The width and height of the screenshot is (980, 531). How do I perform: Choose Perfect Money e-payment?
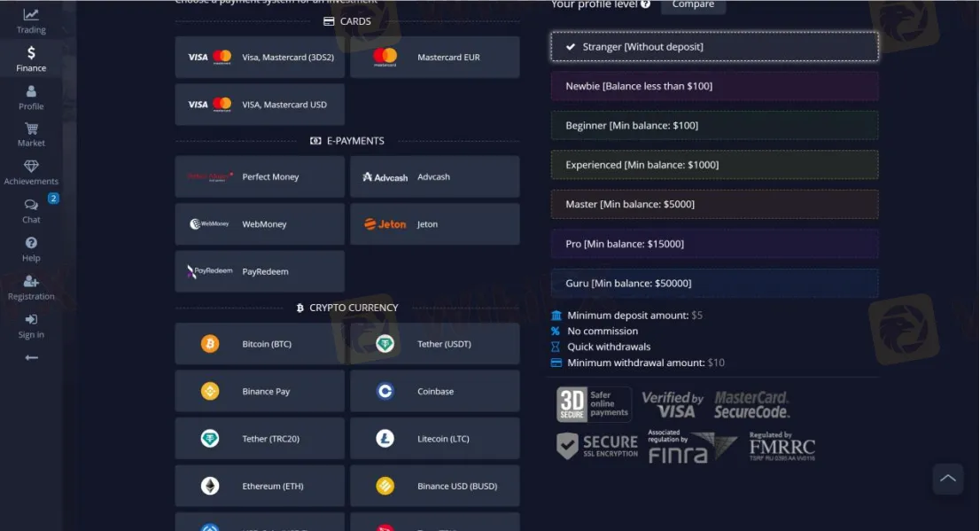click(260, 176)
